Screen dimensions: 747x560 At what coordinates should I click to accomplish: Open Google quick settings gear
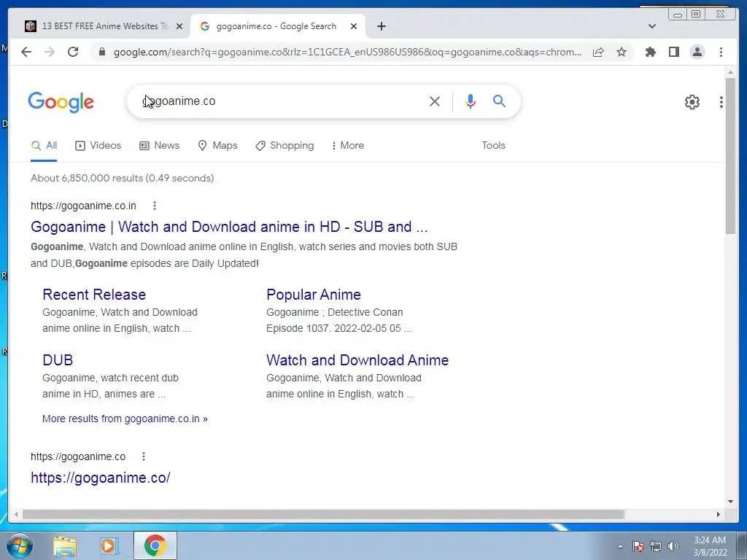692,102
